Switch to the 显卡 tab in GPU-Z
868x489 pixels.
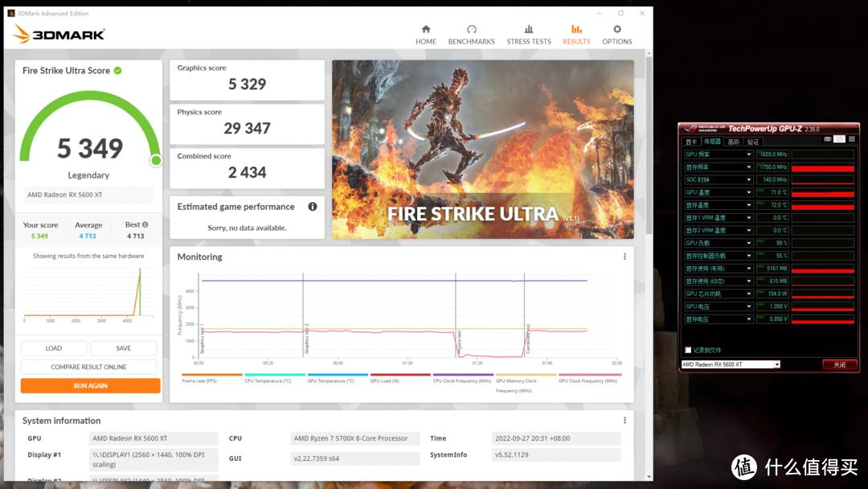[x=691, y=142]
